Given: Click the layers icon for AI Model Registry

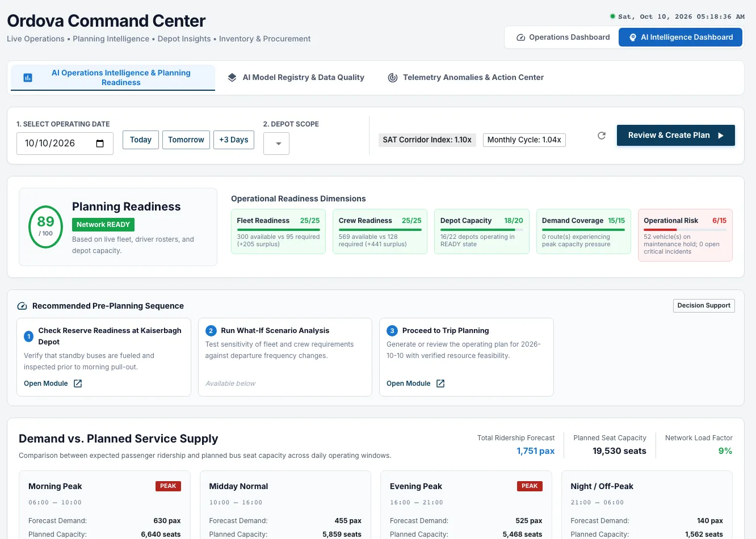Looking at the screenshot, I should pyautogui.click(x=232, y=78).
